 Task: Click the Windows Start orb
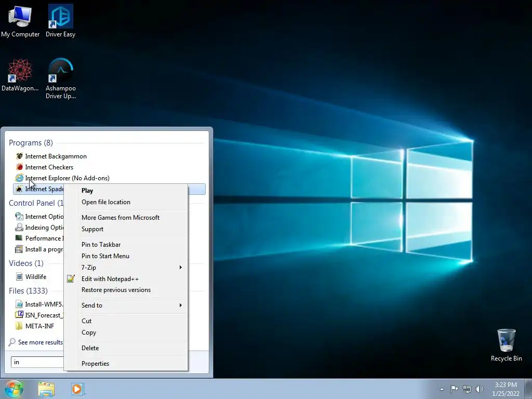point(14,389)
